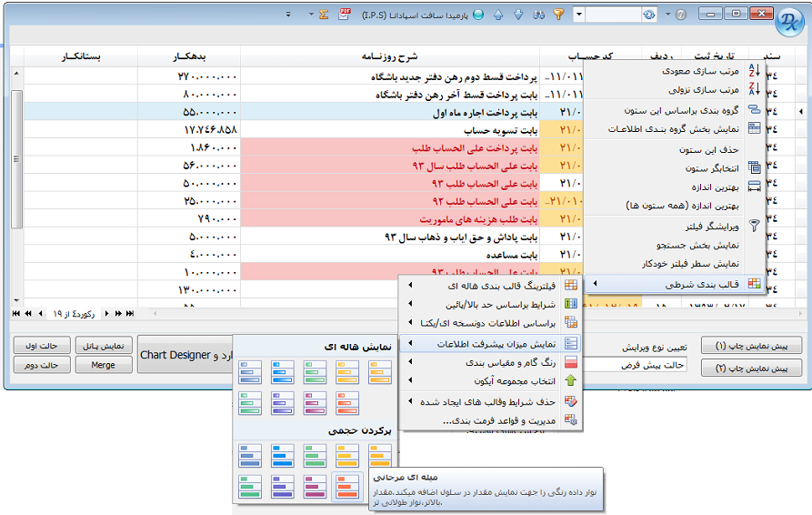
Task: Pick the coral solid-fill data bar swatch
Action: tap(347, 485)
